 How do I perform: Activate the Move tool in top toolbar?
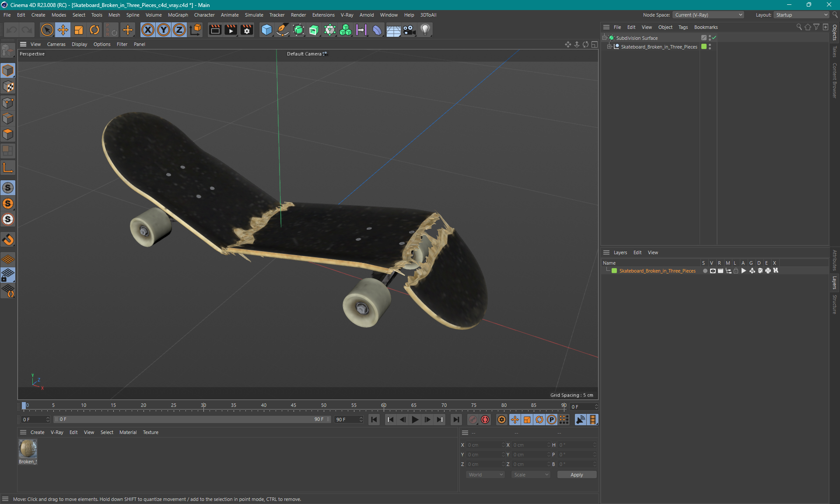tap(63, 30)
